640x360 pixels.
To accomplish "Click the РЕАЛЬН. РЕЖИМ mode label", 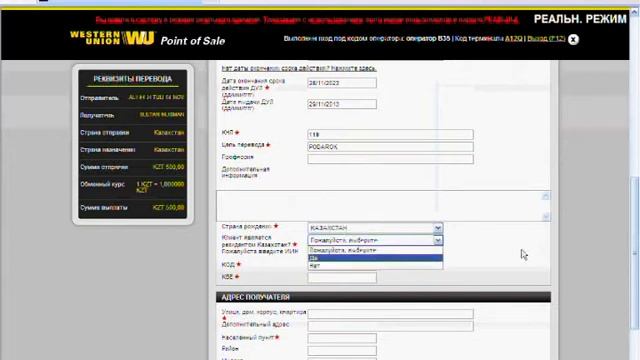I will tap(580, 19).
